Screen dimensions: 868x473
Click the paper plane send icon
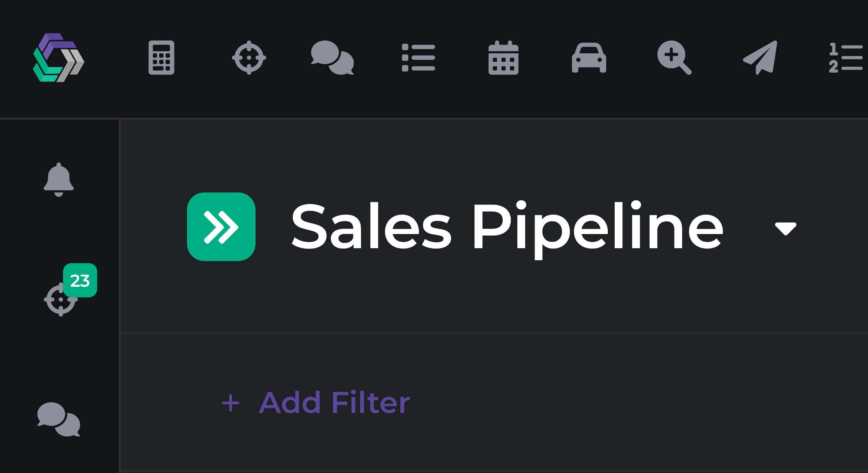(x=760, y=58)
